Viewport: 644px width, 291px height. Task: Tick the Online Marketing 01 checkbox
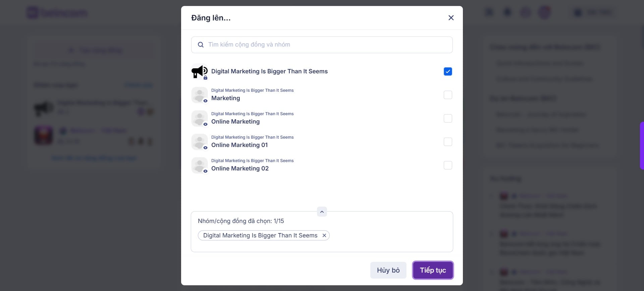448,142
